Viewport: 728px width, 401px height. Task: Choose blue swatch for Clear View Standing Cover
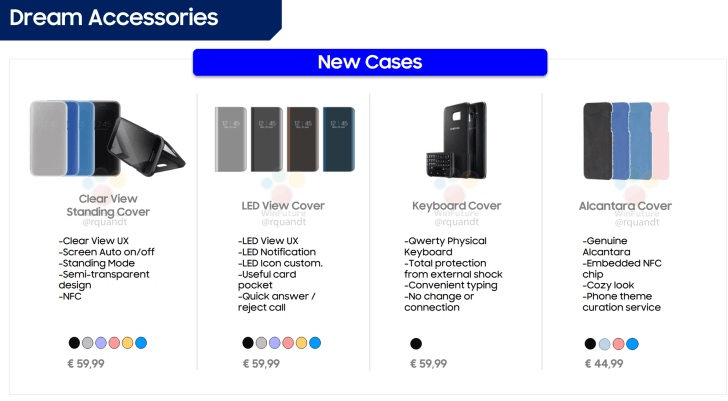tap(140, 343)
